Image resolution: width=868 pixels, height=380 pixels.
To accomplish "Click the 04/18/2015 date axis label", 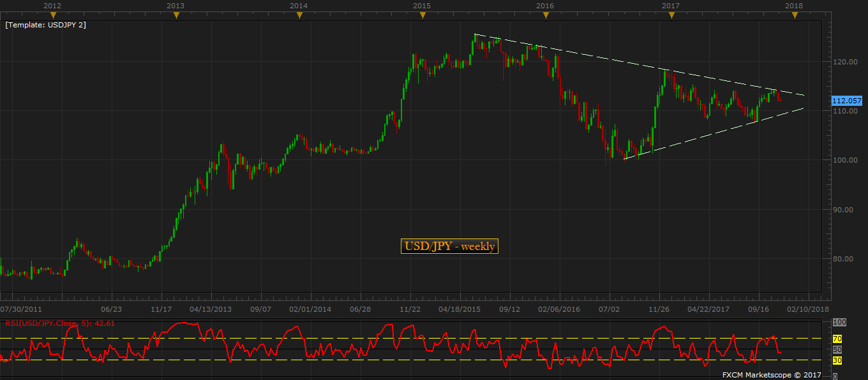I will (x=459, y=309).
